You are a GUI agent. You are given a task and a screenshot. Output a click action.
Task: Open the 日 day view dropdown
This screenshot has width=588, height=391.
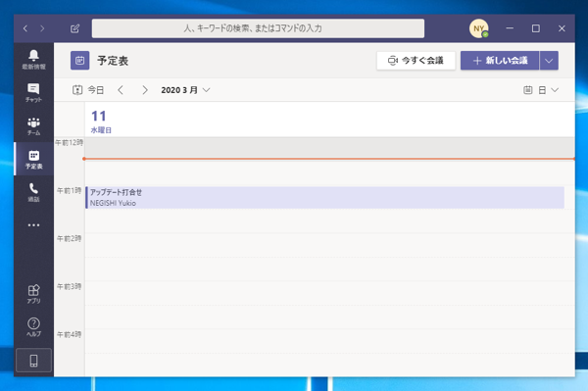tap(542, 90)
